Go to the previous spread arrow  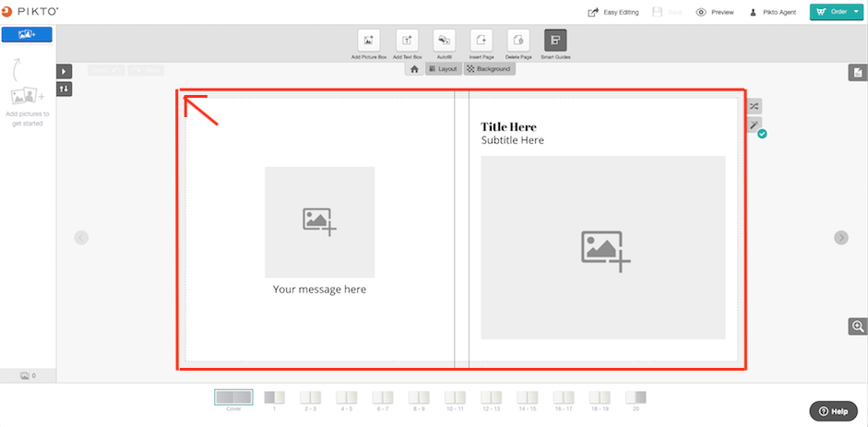point(81,238)
